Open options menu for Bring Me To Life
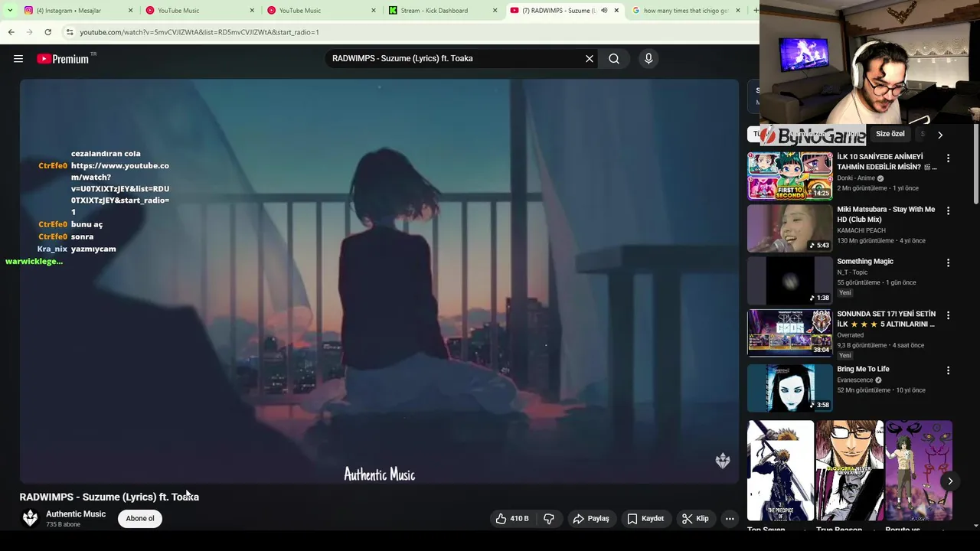Image resolution: width=980 pixels, height=551 pixels. click(x=948, y=370)
